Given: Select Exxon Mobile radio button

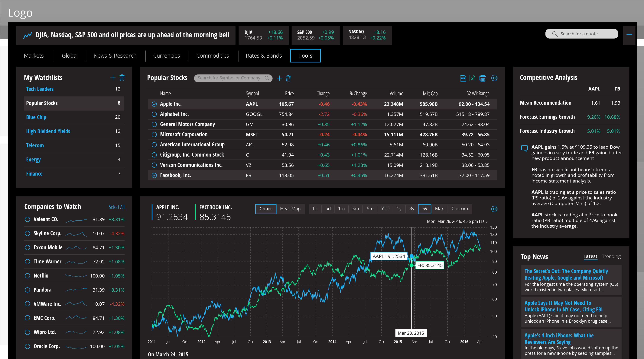Looking at the screenshot, I should (28, 248).
